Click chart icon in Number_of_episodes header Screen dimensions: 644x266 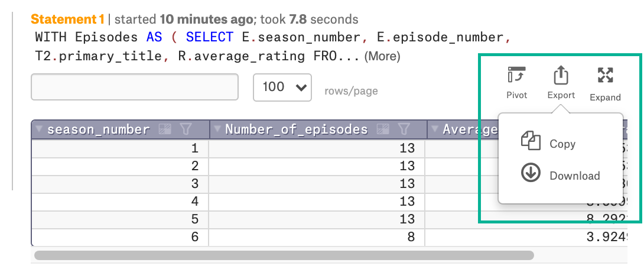[x=383, y=129]
